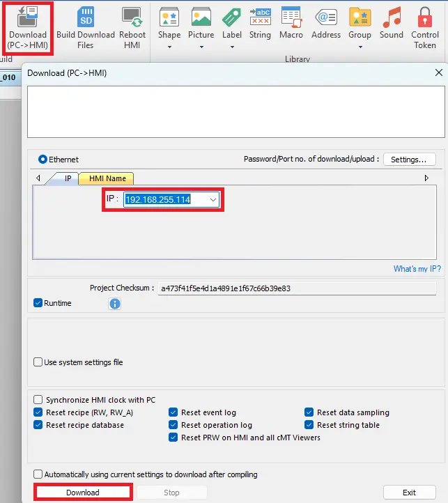The height and width of the screenshot is (503, 448).
Task: Enable Synchronize HMI clock with PC
Action: pyautogui.click(x=38, y=400)
